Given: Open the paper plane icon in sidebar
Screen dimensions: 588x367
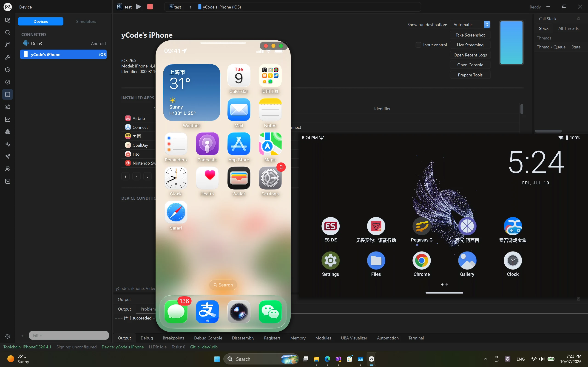Looking at the screenshot, I should click(x=8, y=156).
